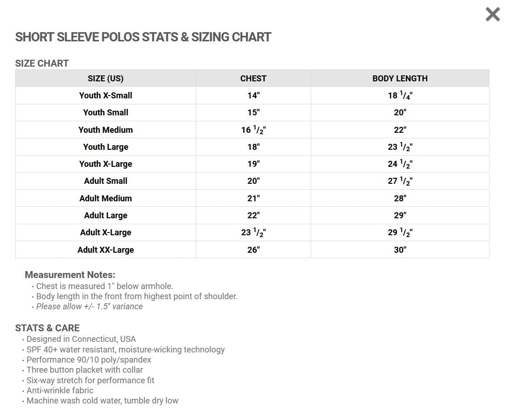Select the Youth X-Small size row label
The width and height of the screenshot is (506, 420).
(106, 96)
